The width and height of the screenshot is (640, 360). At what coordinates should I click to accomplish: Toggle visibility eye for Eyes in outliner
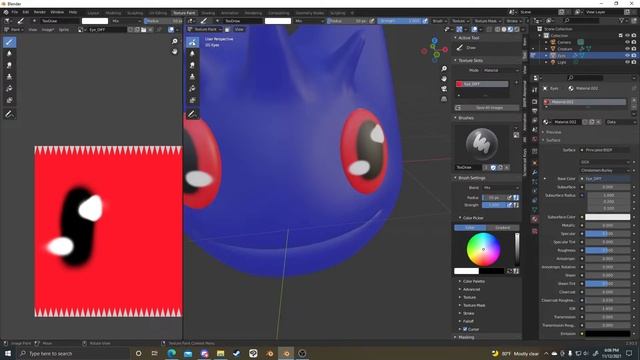point(627,55)
